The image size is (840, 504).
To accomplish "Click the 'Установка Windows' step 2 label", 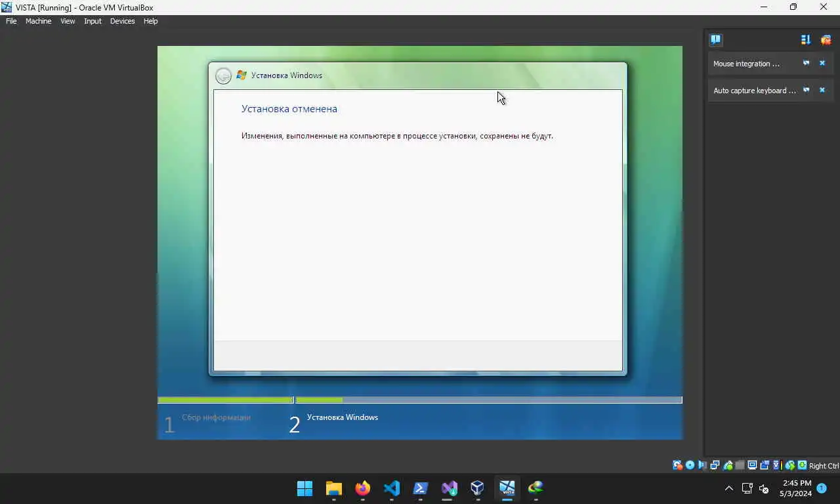I will click(x=343, y=417).
